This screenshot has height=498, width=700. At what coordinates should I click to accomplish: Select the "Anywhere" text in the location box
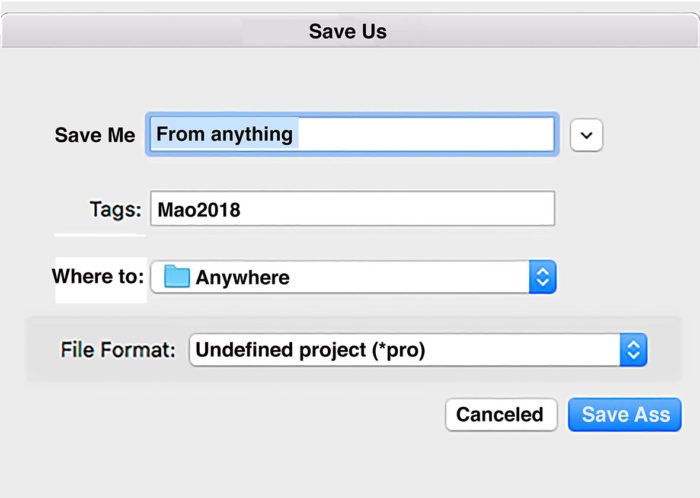[243, 278]
